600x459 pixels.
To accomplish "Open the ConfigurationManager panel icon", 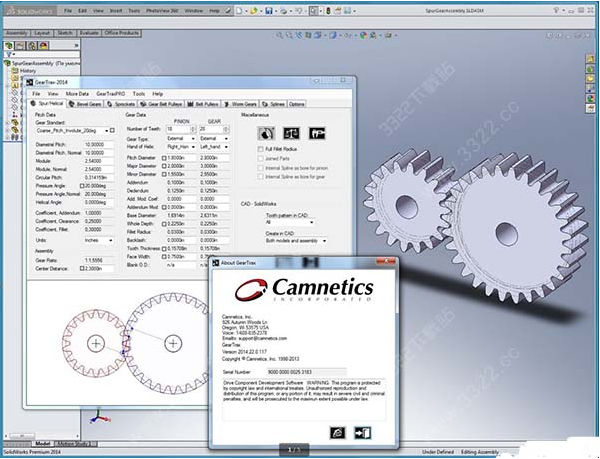I will pos(32,46).
